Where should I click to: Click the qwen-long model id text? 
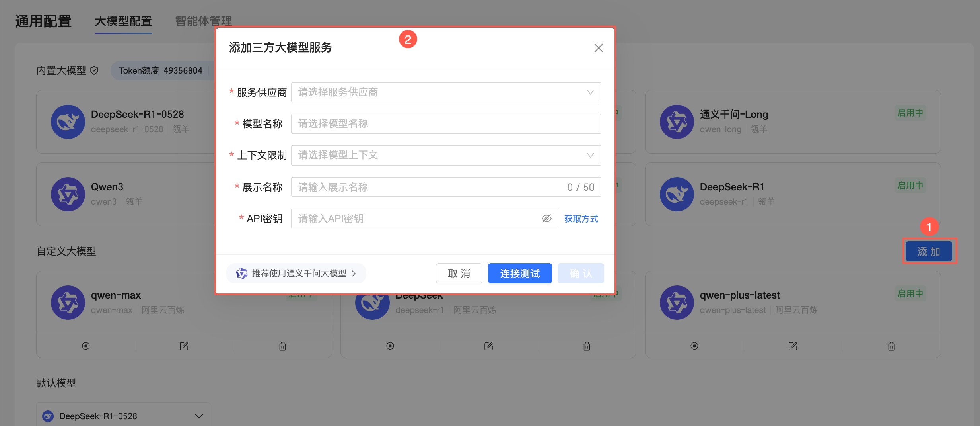721,129
